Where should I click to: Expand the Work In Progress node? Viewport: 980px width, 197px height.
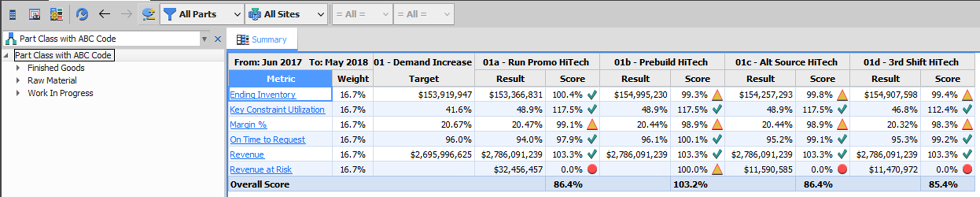pos(18,93)
